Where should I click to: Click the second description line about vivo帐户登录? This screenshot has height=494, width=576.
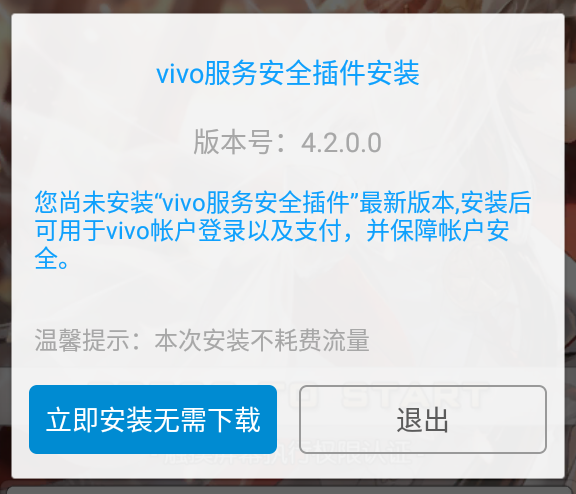(272, 231)
